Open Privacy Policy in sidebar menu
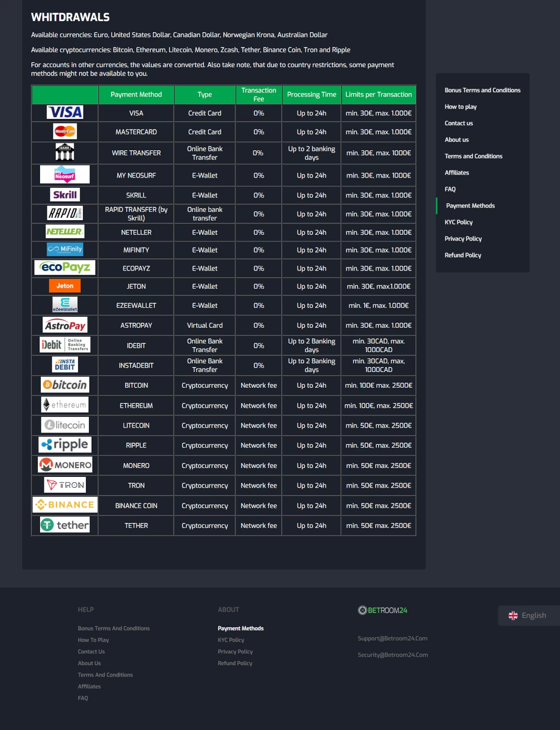Image resolution: width=560 pixels, height=730 pixels. (x=463, y=239)
